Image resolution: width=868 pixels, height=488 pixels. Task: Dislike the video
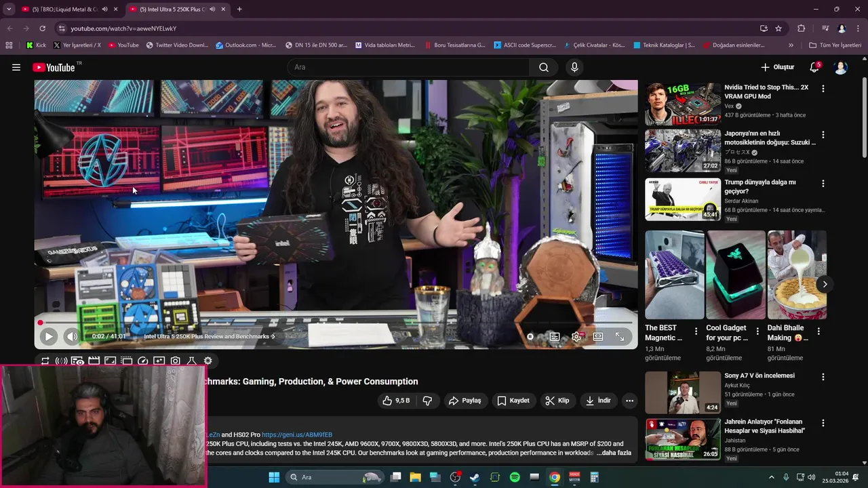click(427, 401)
